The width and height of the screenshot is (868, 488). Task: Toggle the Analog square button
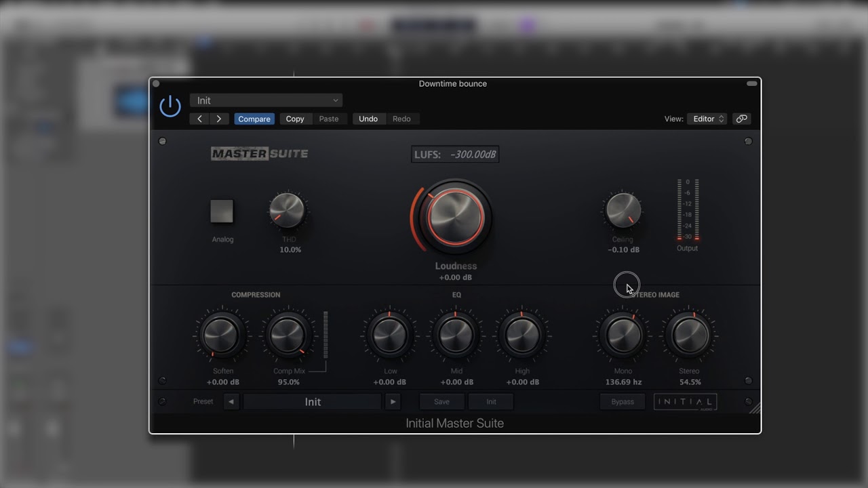pos(222,211)
